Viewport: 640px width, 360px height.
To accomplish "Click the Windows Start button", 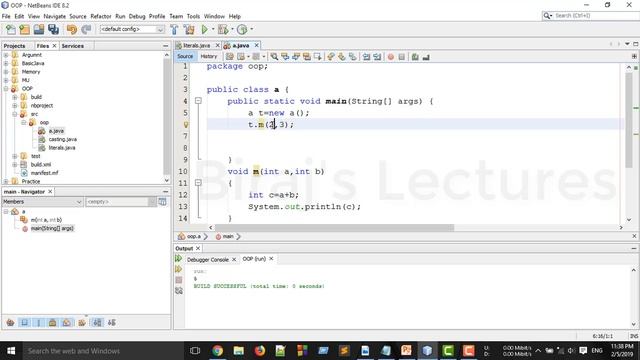I will coord(11,351).
